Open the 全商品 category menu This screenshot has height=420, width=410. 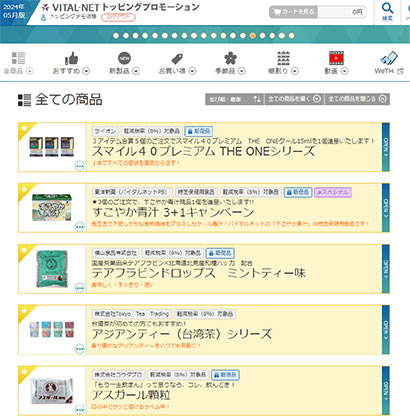(x=18, y=63)
